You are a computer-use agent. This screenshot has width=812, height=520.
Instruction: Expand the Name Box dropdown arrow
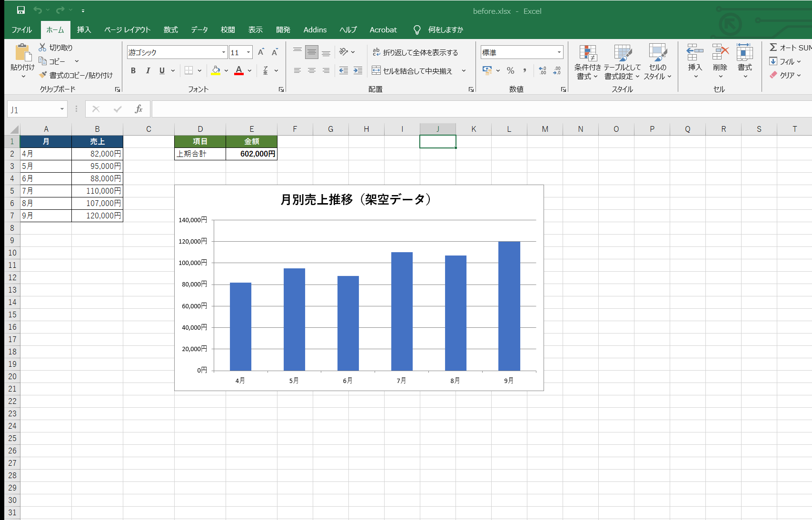(x=62, y=109)
